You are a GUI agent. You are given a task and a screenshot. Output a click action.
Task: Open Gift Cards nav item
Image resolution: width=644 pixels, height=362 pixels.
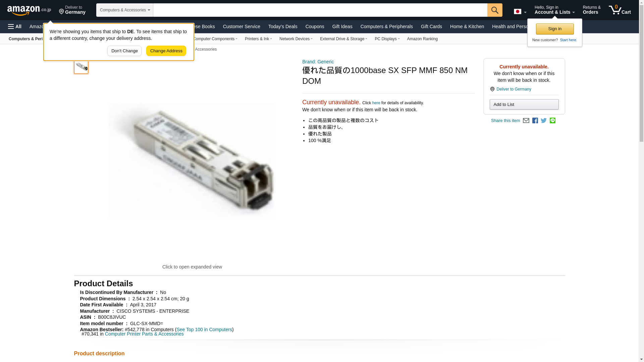tap(431, 26)
